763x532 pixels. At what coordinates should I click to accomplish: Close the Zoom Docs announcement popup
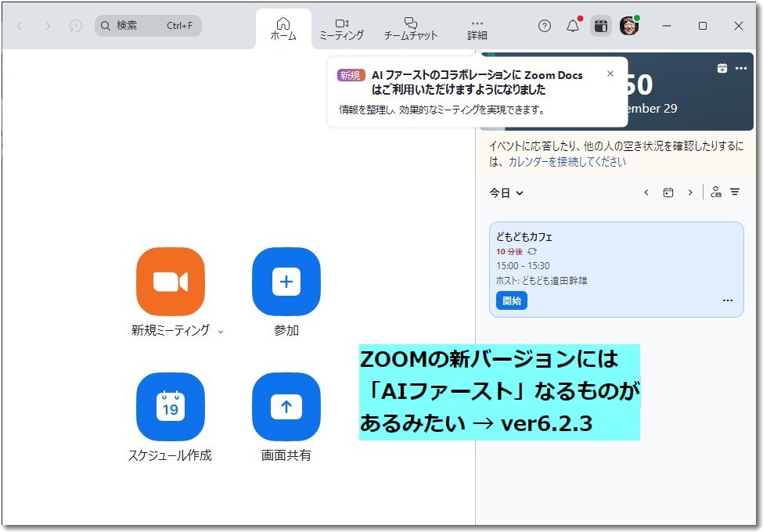click(610, 74)
